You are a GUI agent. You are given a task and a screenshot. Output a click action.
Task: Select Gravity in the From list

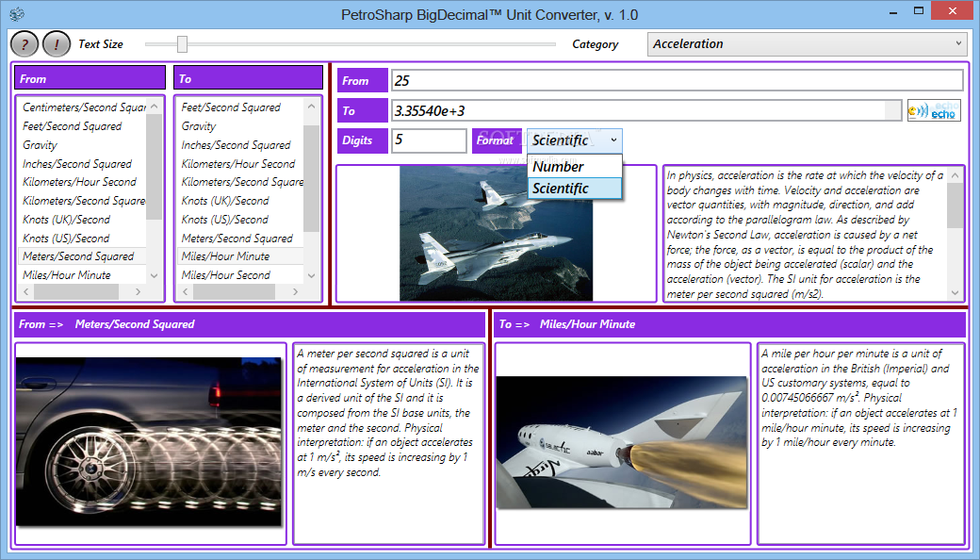[82, 144]
